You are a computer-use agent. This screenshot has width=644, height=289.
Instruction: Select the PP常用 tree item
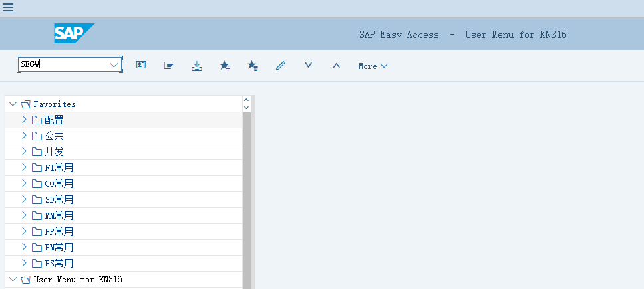pos(59,232)
